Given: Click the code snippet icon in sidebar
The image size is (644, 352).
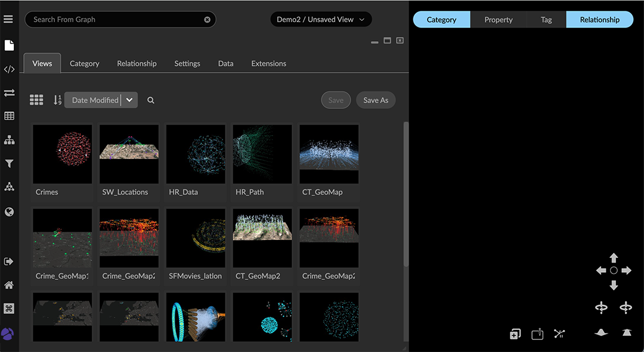Looking at the screenshot, I should pyautogui.click(x=9, y=69).
